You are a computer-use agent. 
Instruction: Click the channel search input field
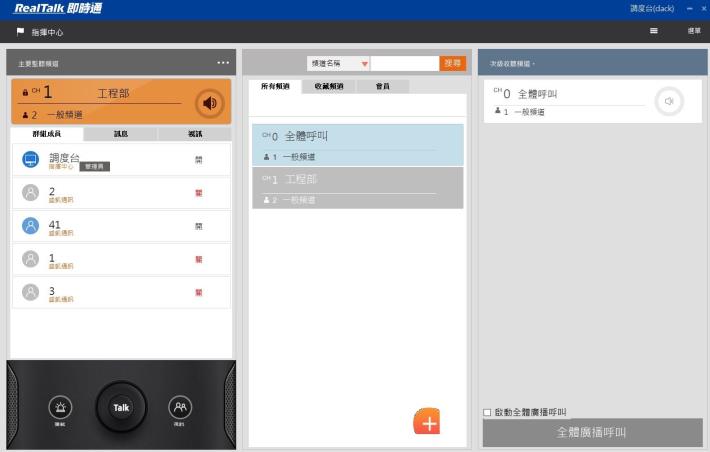tap(405, 63)
